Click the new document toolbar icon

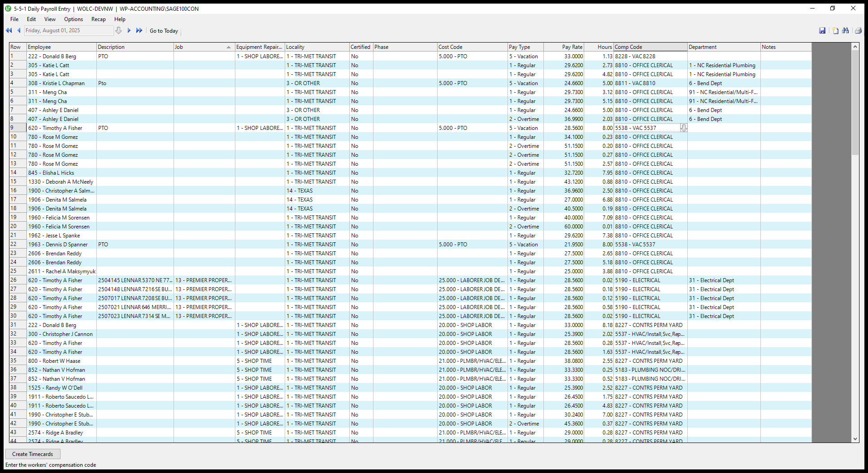point(835,30)
